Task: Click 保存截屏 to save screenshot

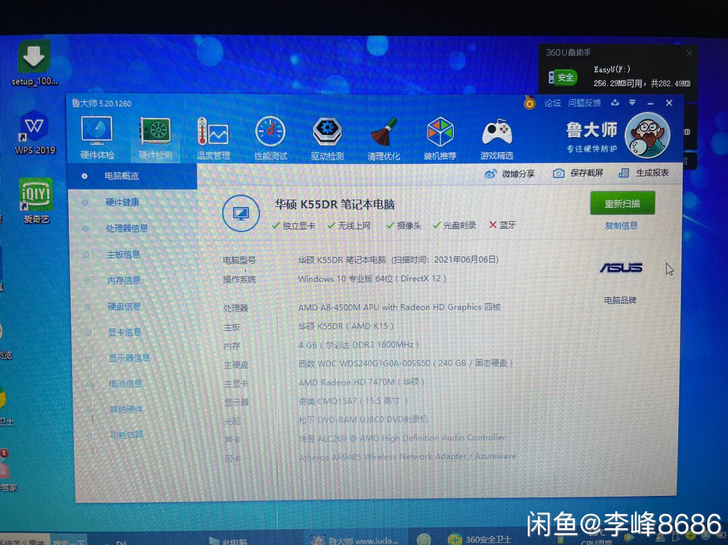Action: [x=580, y=173]
